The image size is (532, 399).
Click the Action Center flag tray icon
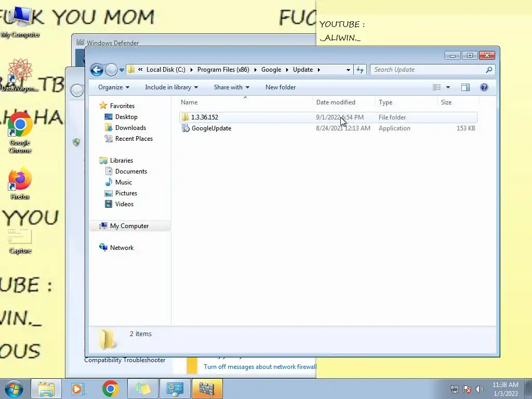click(x=467, y=389)
